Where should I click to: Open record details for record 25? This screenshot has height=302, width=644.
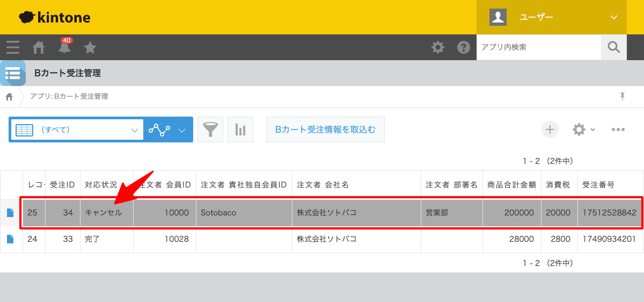tap(10, 213)
